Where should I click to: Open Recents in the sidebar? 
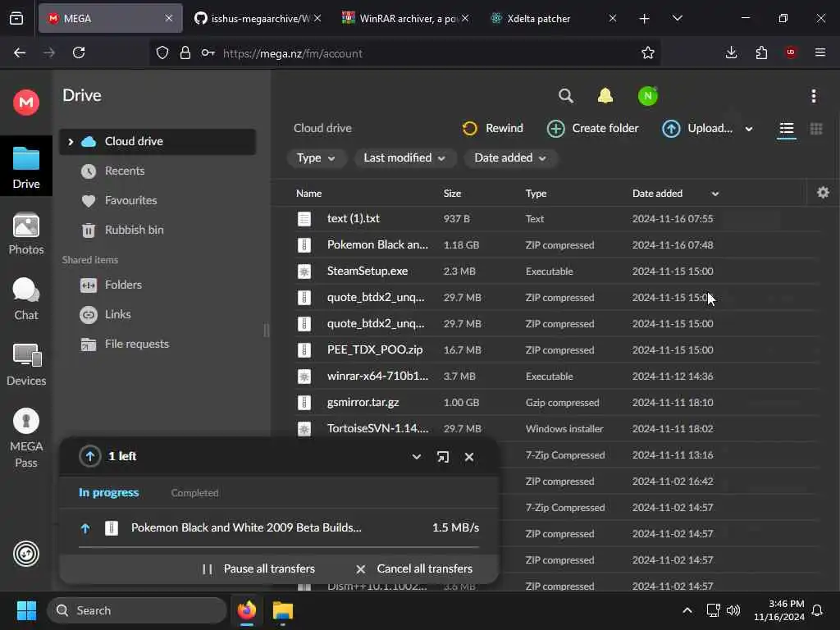pyautogui.click(x=125, y=171)
